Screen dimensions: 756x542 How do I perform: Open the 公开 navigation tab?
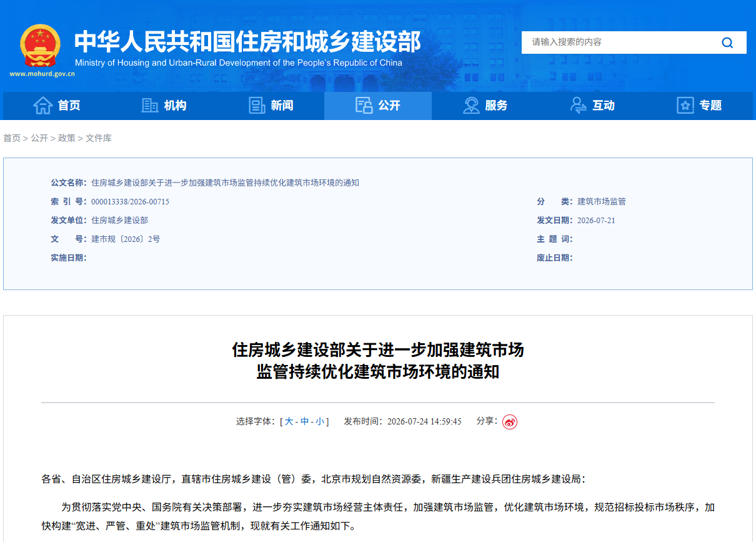[378, 106]
